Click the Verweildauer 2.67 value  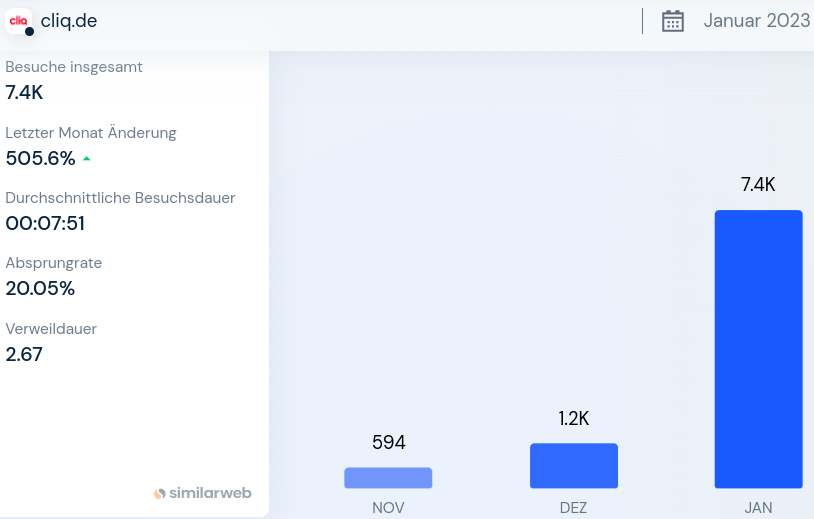pos(24,354)
